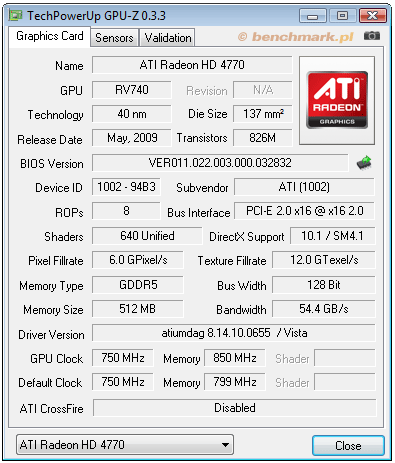
Task: Click the Device ID value 1002 - 94B3
Action: pos(126,187)
